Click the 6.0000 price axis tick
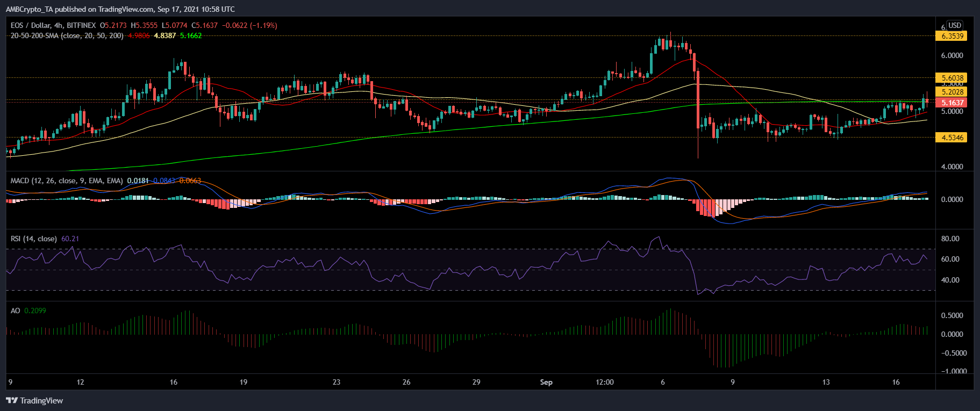The image size is (980, 411). coord(952,56)
